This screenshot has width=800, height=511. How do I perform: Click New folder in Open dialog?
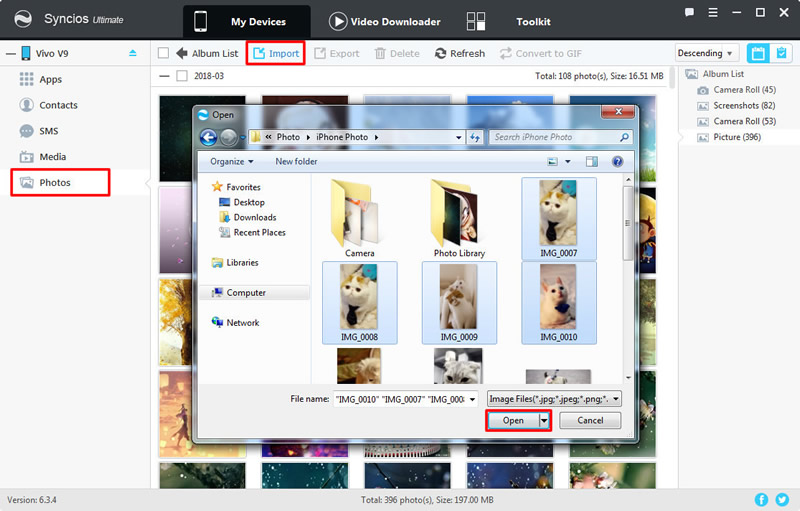296,162
